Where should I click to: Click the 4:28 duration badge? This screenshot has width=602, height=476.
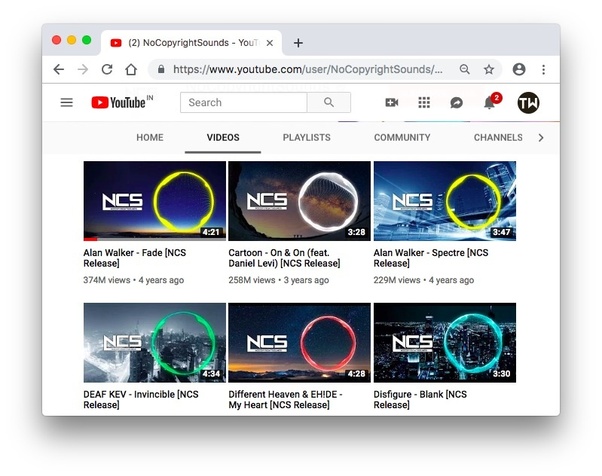coord(356,374)
